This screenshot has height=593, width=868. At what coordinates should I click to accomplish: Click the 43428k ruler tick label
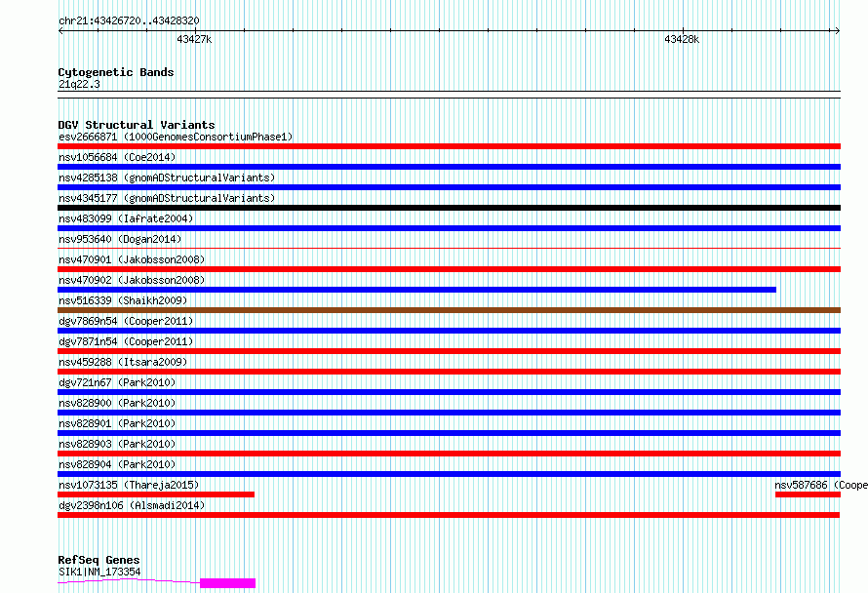[682, 39]
